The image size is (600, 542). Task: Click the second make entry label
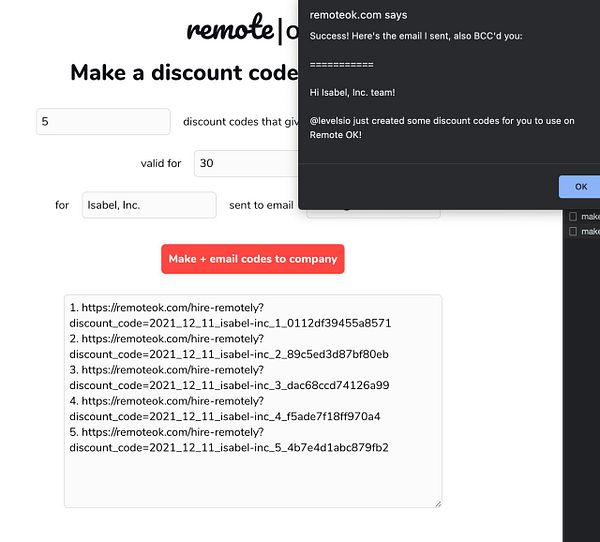click(590, 231)
